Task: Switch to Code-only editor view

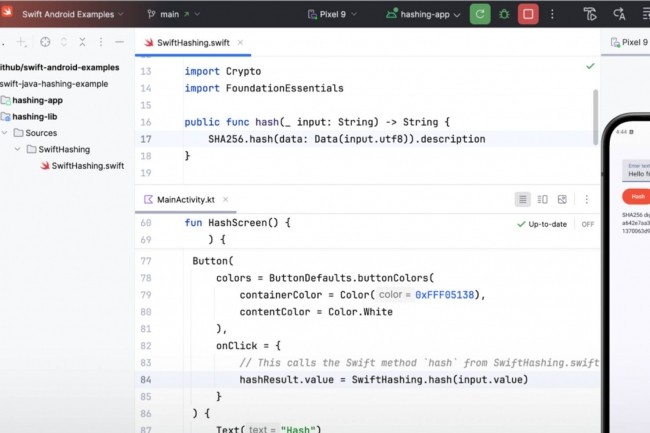Action: [522, 200]
